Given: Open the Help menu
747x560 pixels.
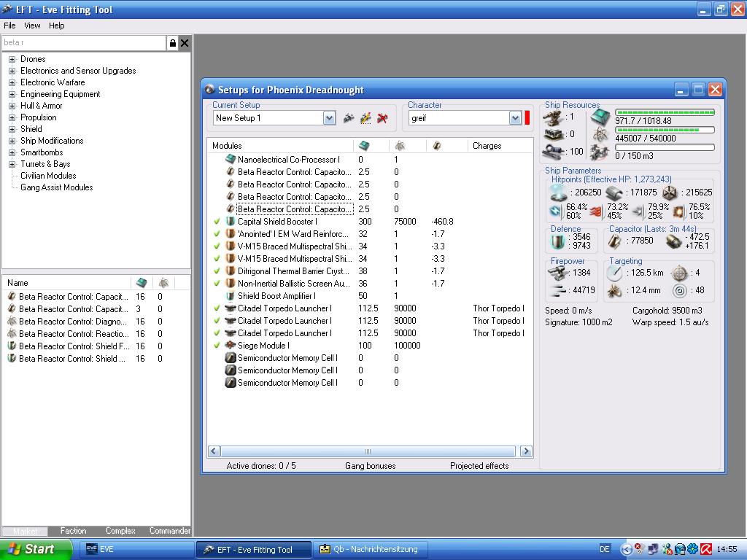Looking at the screenshot, I should (x=57, y=26).
